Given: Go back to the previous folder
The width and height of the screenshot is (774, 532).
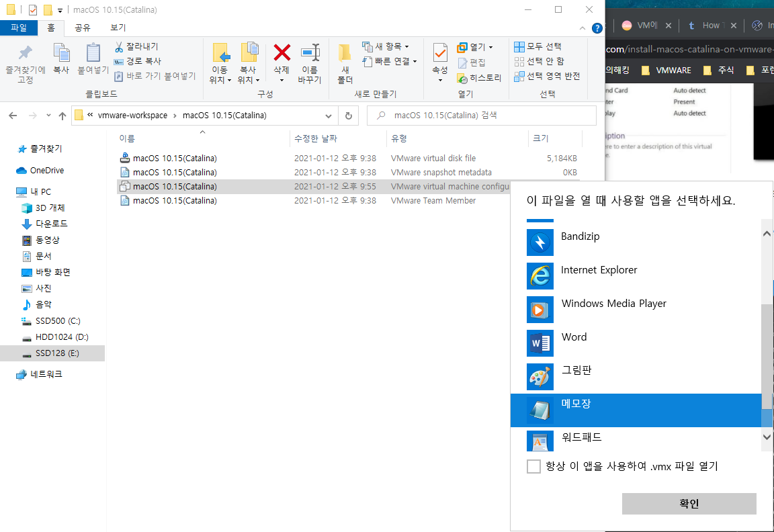Looking at the screenshot, I should (13, 116).
